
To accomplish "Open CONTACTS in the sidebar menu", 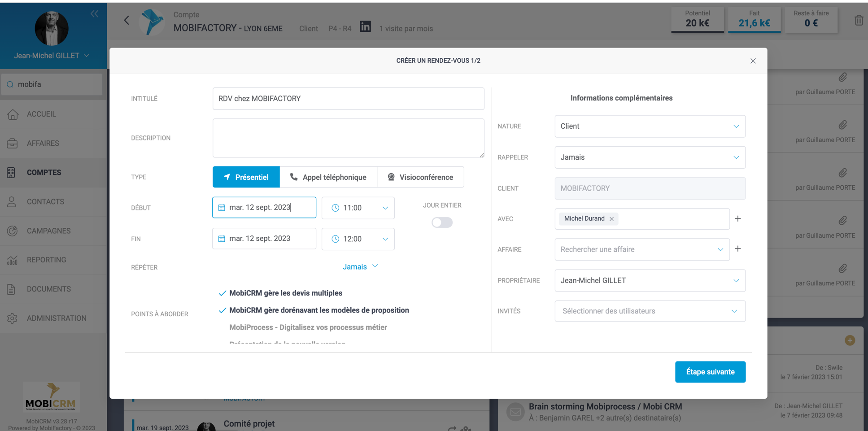I will click(x=45, y=202).
